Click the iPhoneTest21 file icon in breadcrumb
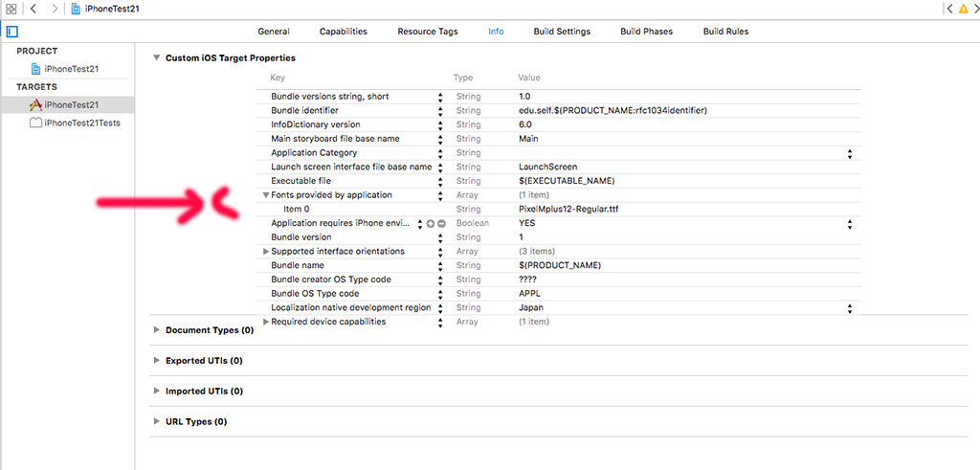980x470 pixels. tap(76, 9)
